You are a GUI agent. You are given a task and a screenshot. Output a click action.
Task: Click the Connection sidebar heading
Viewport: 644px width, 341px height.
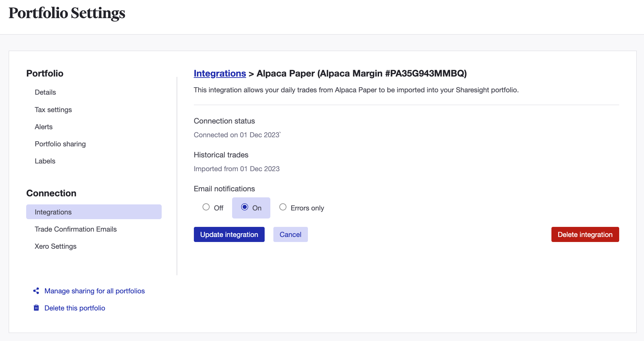51,193
